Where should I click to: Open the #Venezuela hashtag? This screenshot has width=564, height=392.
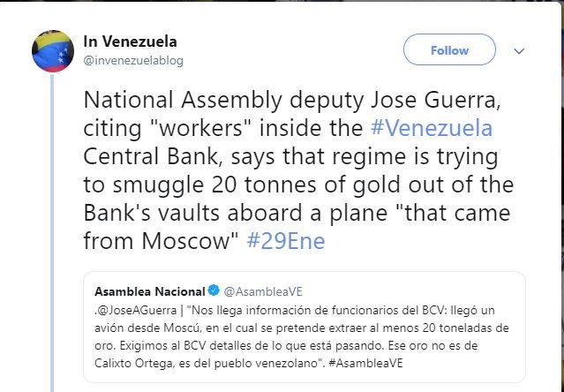pyautogui.click(x=432, y=128)
